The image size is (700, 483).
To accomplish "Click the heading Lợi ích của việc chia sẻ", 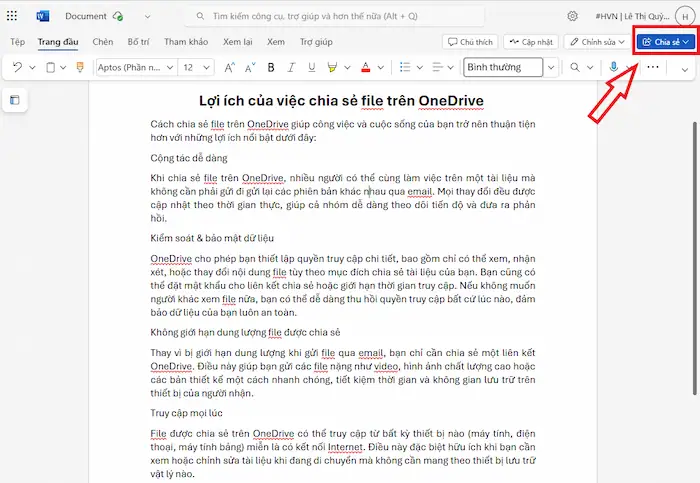I will (x=341, y=101).
